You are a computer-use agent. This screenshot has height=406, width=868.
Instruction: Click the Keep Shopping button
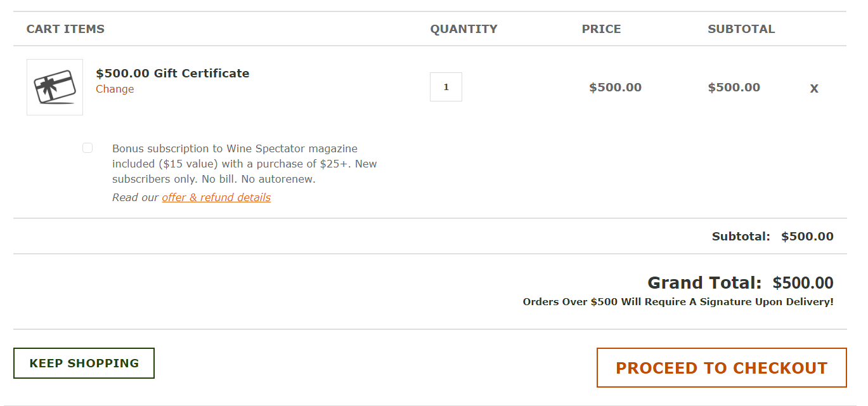pos(84,363)
